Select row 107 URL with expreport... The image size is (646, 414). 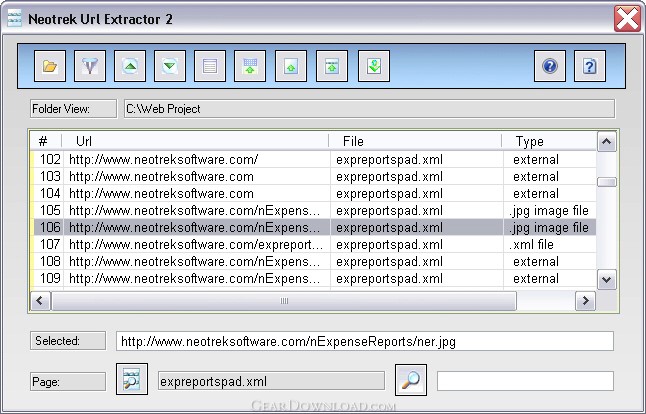pyautogui.click(x=196, y=244)
